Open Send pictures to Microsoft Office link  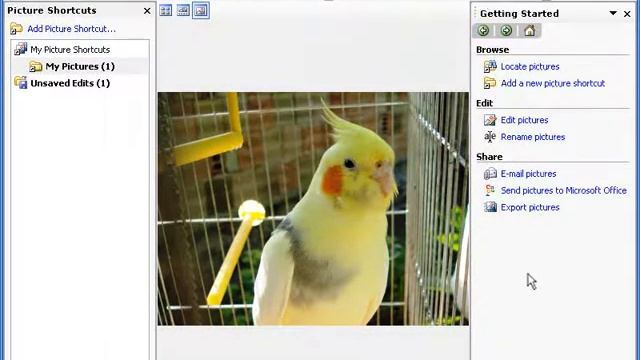[564, 191]
